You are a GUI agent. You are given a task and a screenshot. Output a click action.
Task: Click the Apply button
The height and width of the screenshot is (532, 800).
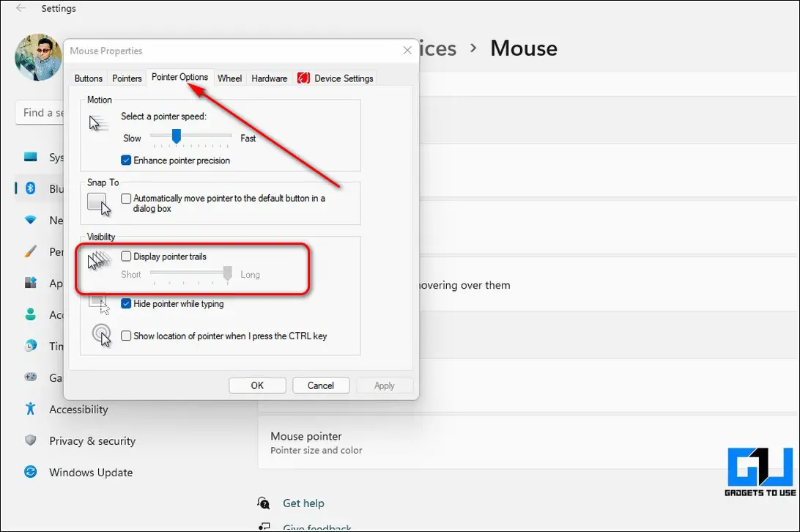[x=384, y=385]
